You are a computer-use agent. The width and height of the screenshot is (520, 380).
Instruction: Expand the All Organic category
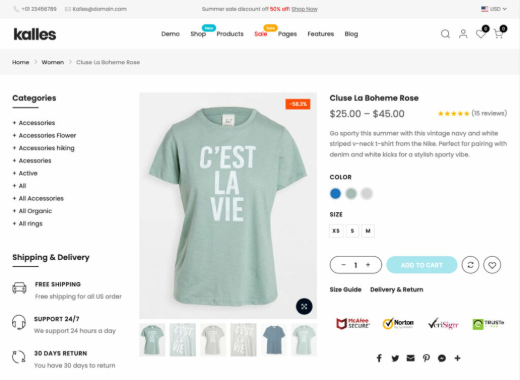(32, 211)
